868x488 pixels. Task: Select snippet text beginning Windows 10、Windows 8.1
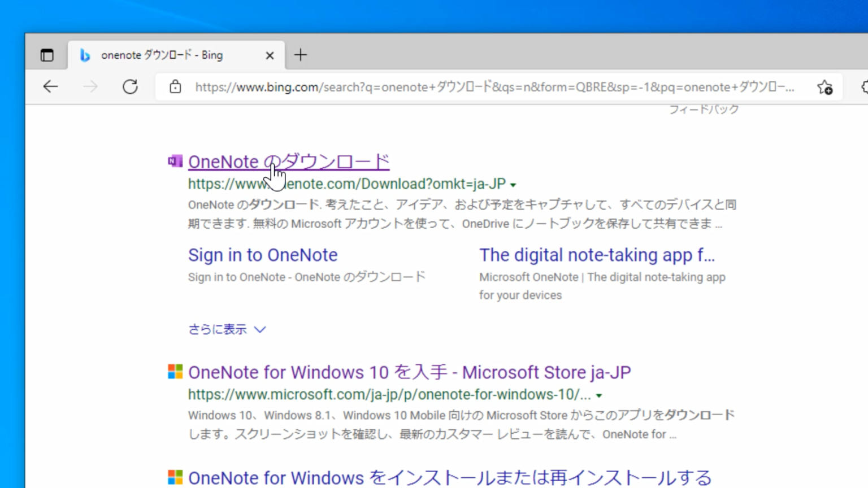click(461, 425)
